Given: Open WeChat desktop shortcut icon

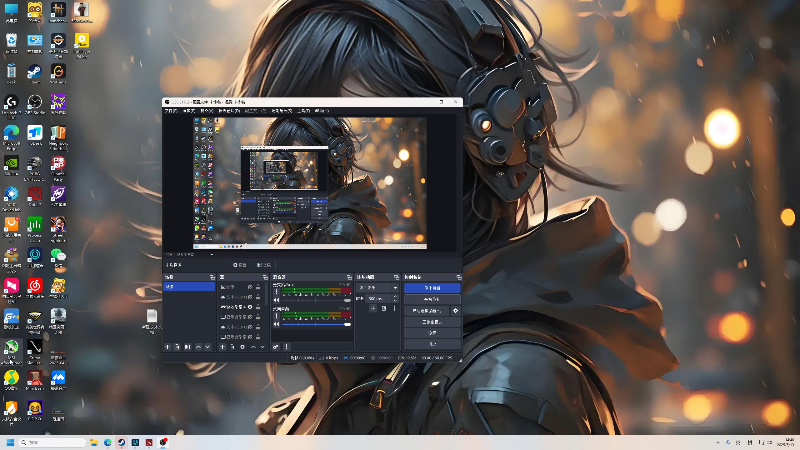Looking at the screenshot, I should [x=58, y=258].
